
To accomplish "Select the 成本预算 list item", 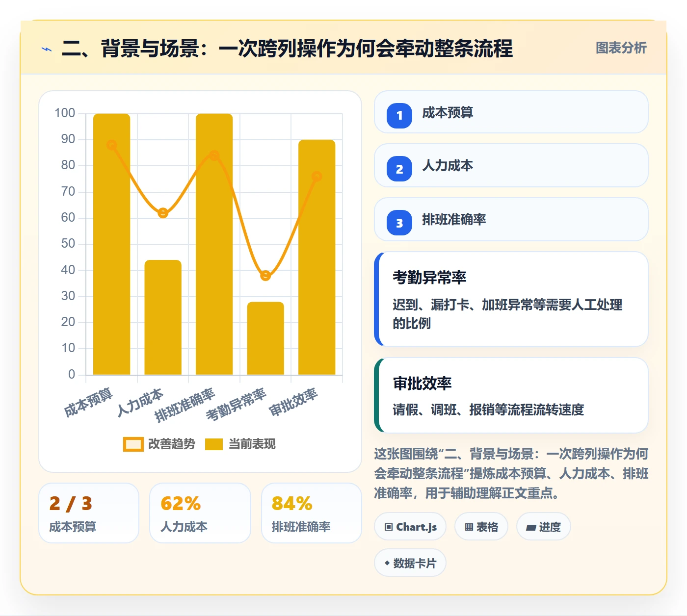I will point(511,112).
